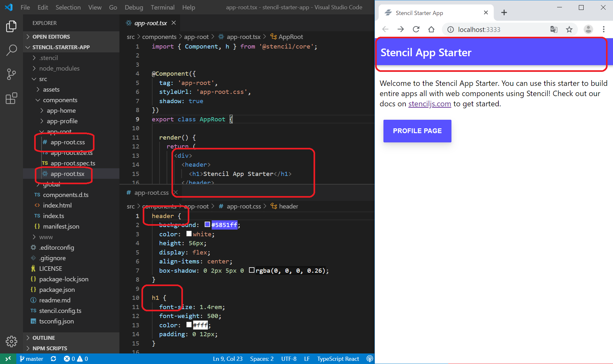Viewport: 613px width, 364px height.
Task: Open the Terminal menu
Action: [163, 7]
